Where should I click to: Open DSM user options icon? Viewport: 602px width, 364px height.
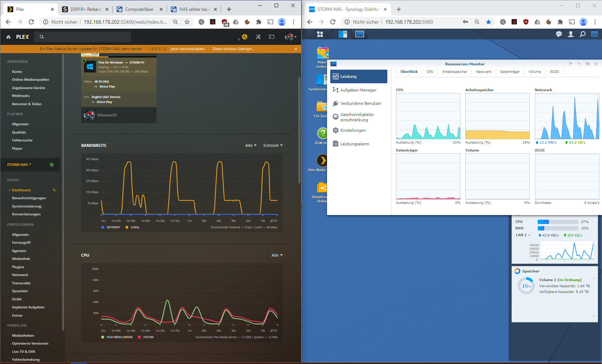pyautogui.click(x=571, y=34)
